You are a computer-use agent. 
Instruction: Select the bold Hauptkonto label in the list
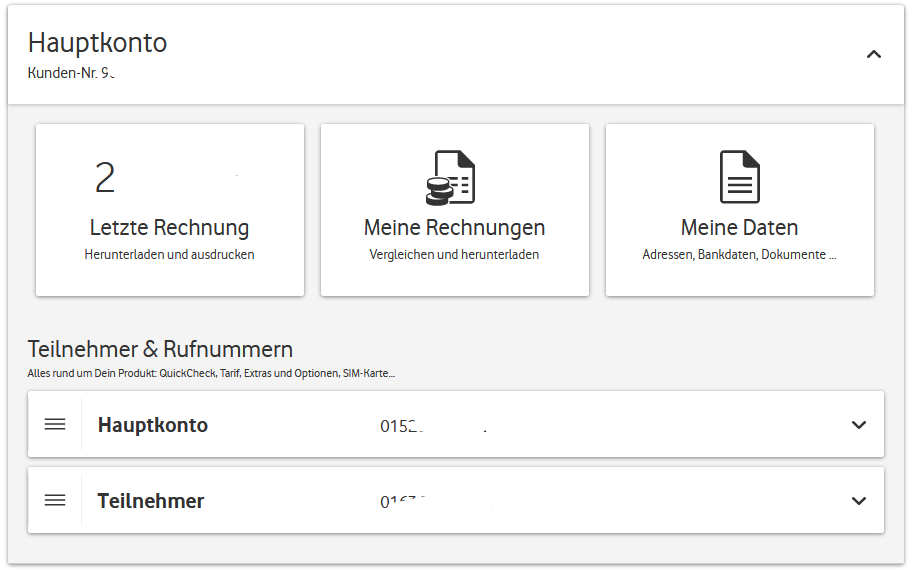tap(153, 425)
